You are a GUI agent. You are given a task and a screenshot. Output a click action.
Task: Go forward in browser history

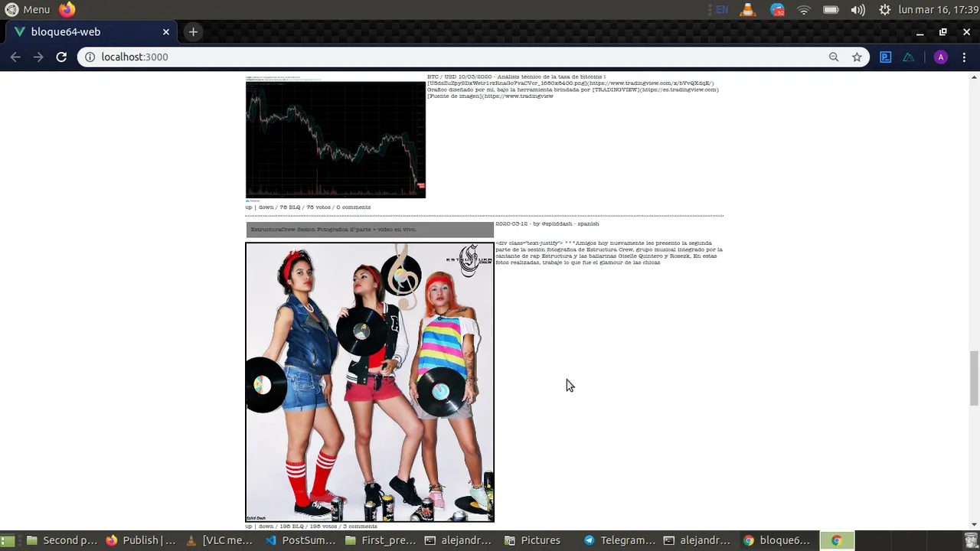click(38, 57)
